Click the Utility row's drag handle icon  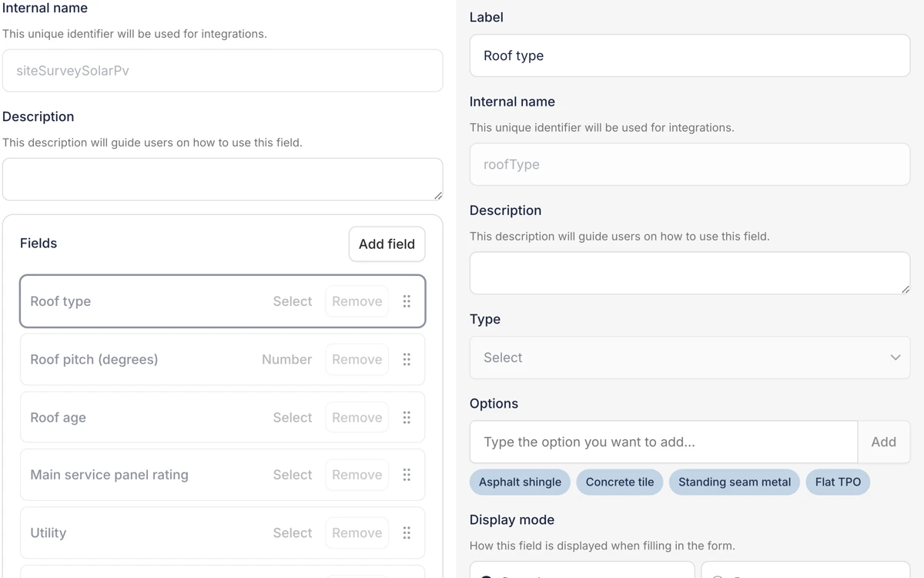click(x=407, y=533)
